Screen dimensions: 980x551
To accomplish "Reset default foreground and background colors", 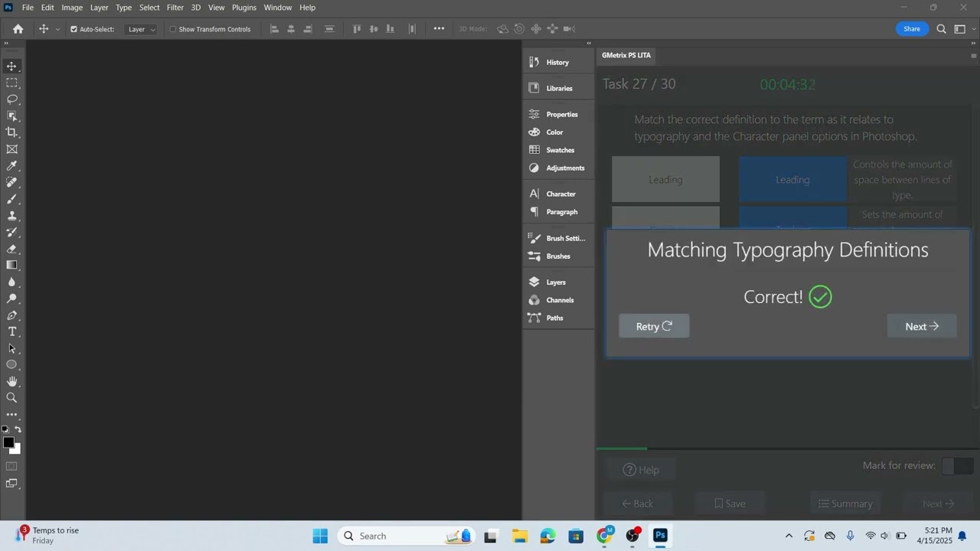I will (5, 429).
